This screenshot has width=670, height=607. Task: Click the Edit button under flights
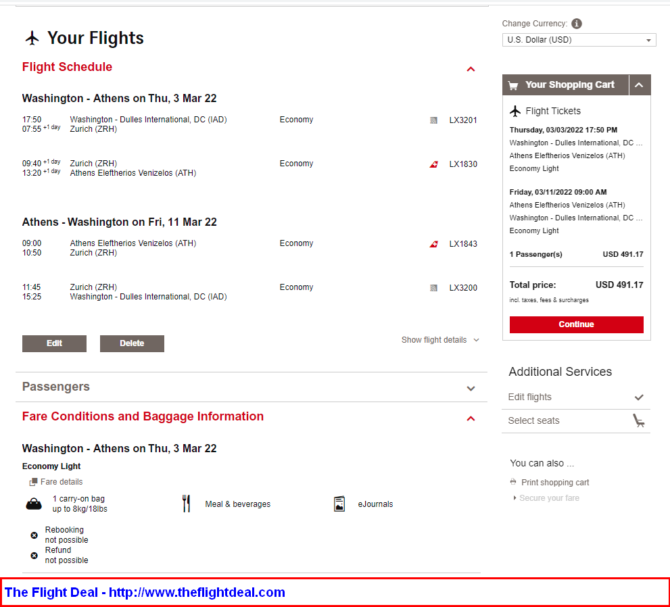pos(54,343)
